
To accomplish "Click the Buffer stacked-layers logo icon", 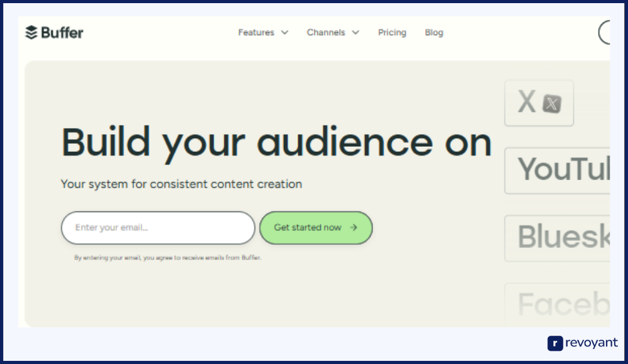I will [x=31, y=33].
